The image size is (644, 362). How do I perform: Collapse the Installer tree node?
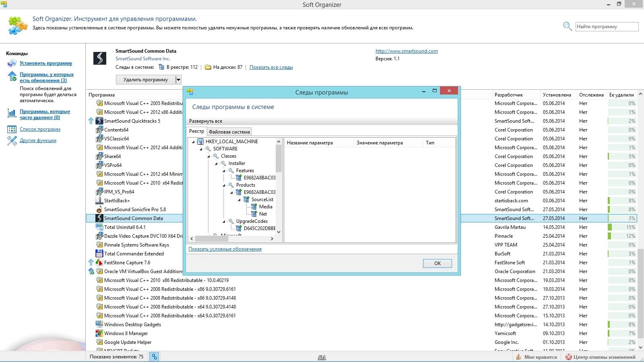pos(216,163)
